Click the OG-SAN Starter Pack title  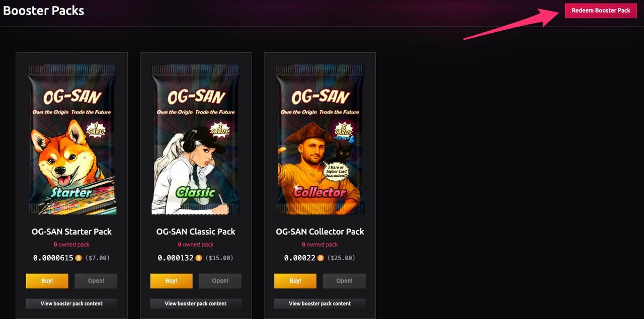71,232
